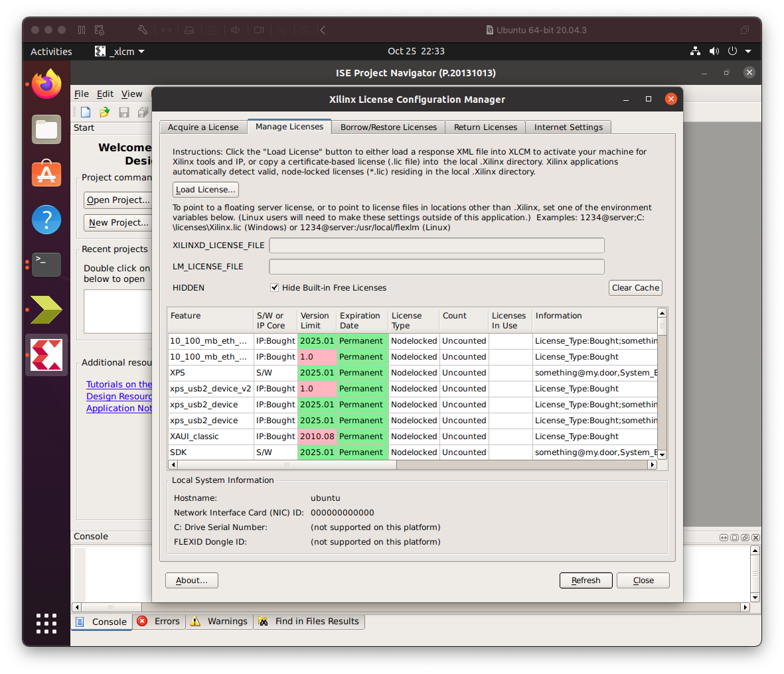Click the Xilinx license manager dock icon

click(46, 355)
